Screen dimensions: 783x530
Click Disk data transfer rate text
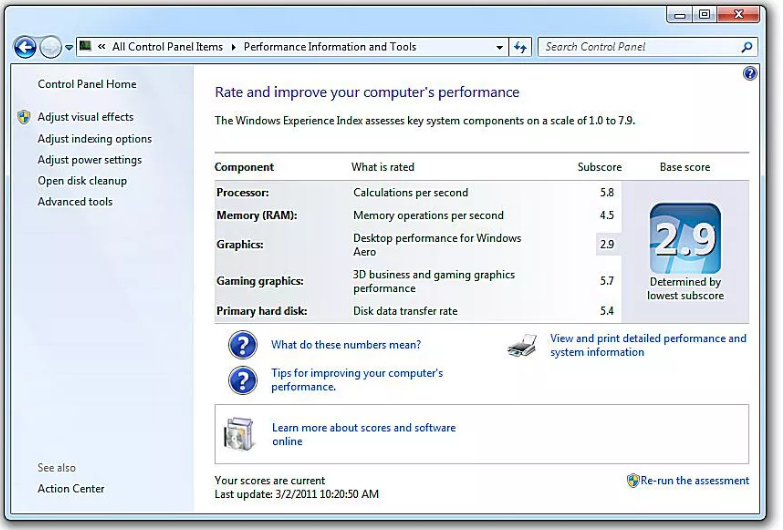pyautogui.click(x=405, y=311)
